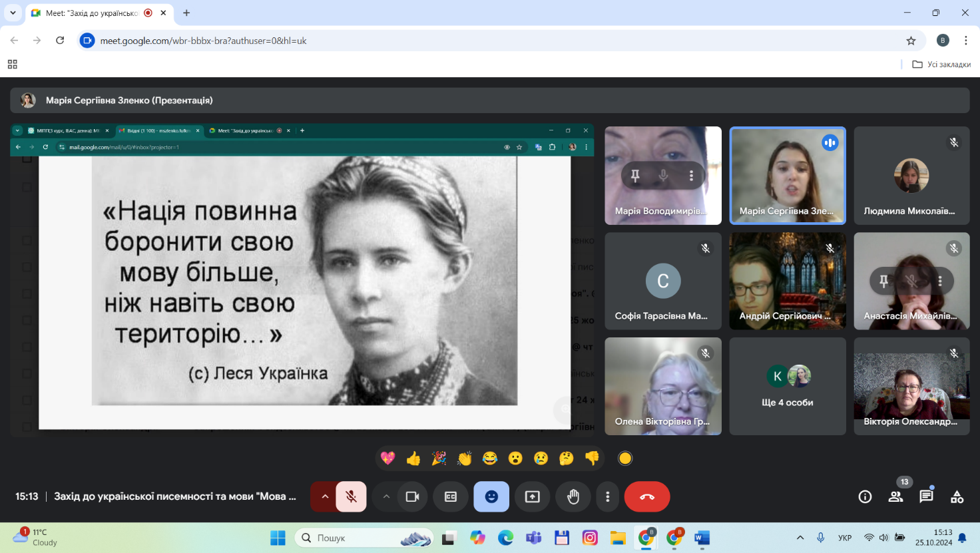Click the red leave call button
Viewport: 980px width, 553px height.
[x=646, y=496]
